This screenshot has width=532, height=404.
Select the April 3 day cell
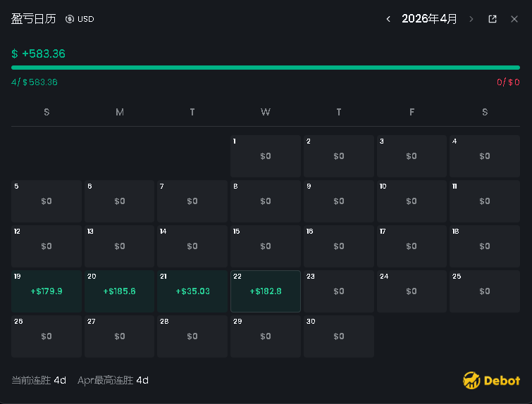point(412,156)
